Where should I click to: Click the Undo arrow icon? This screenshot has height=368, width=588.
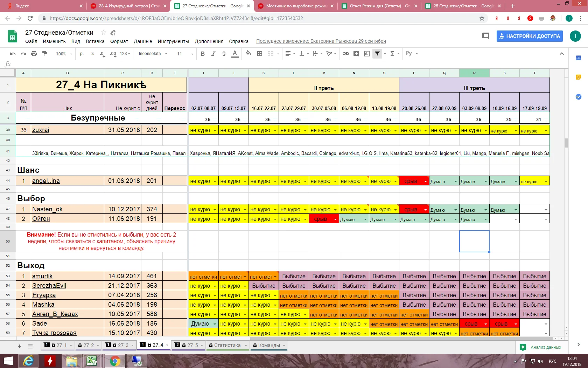tap(13, 54)
